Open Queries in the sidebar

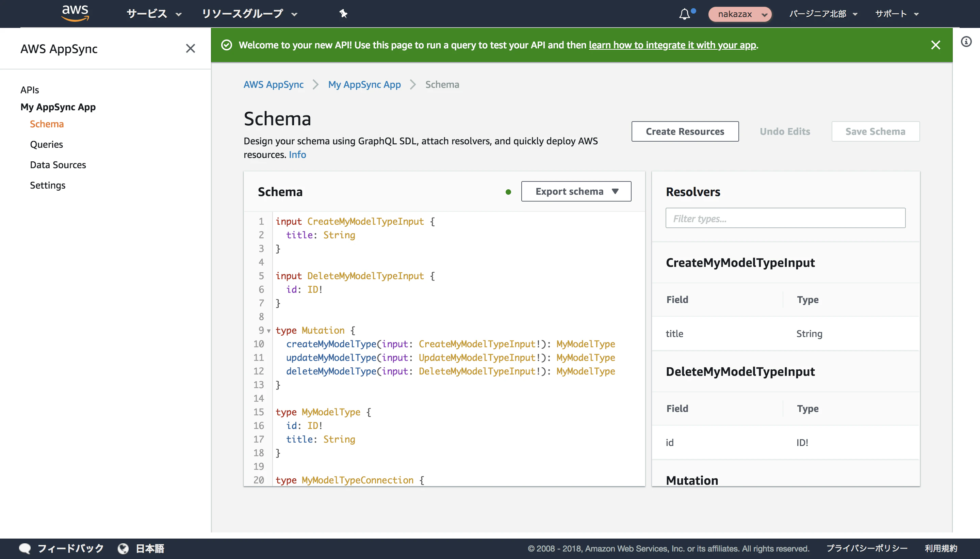pyautogui.click(x=46, y=144)
